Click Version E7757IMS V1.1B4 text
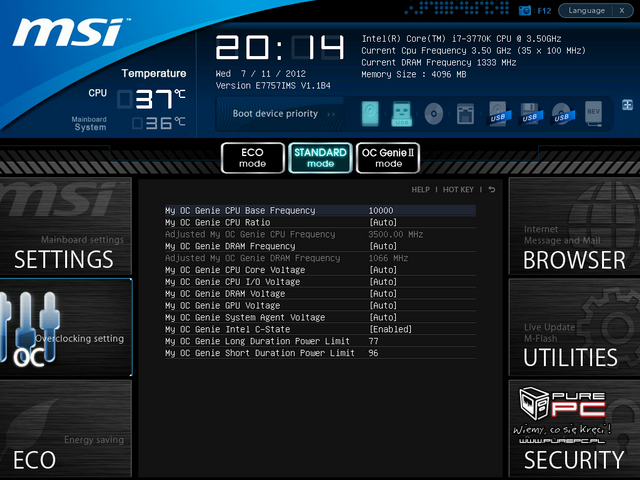 pyautogui.click(x=273, y=86)
